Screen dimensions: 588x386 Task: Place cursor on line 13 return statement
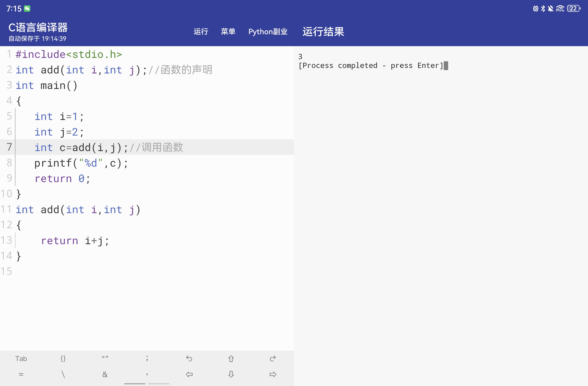tap(74, 241)
